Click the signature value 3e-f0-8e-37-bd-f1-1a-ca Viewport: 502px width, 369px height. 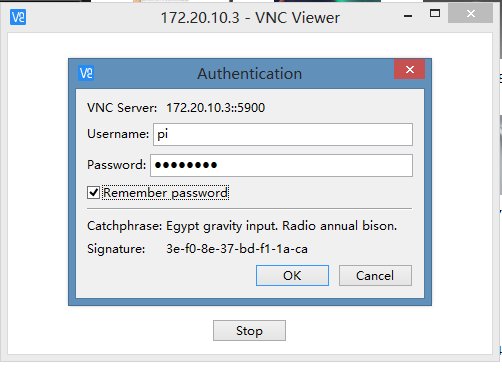click(x=237, y=249)
